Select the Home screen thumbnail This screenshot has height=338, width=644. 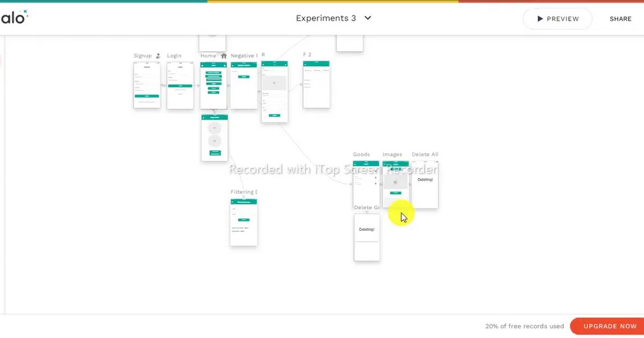point(214,86)
